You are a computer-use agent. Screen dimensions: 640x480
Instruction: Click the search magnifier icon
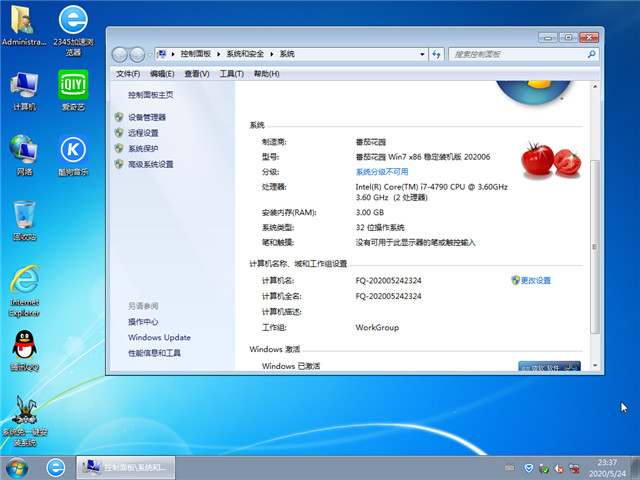[591, 54]
